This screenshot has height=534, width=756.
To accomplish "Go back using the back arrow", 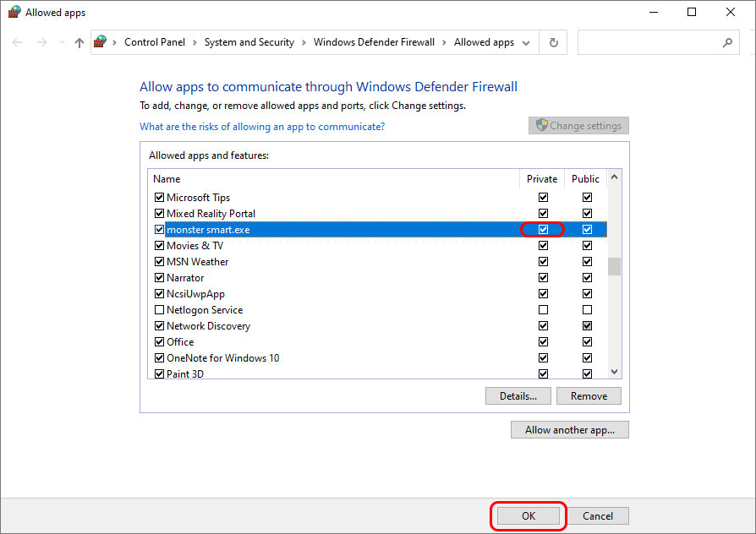I will [x=18, y=42].
